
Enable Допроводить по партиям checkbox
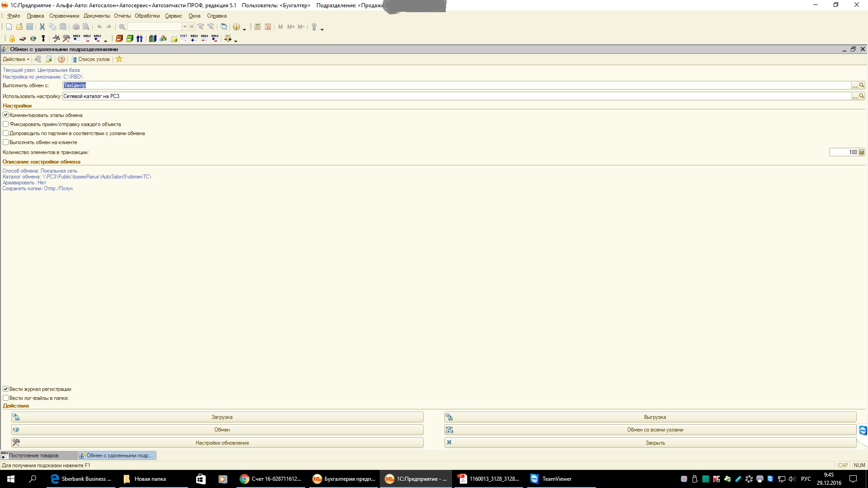pyautogui.click(x=6, y=133)
